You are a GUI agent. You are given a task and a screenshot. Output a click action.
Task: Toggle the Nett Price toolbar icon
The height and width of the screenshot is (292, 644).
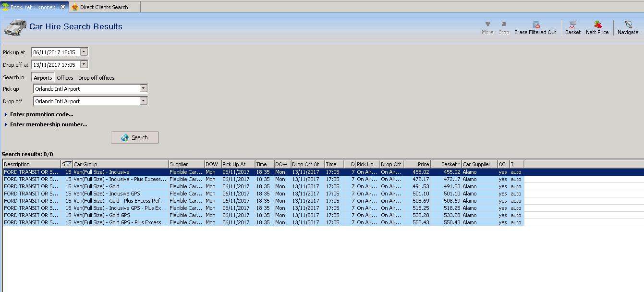[x=597, y=27]
